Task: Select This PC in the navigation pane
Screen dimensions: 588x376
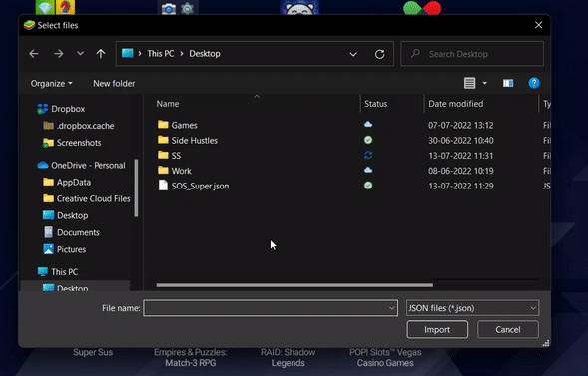Action: [58, 272]
